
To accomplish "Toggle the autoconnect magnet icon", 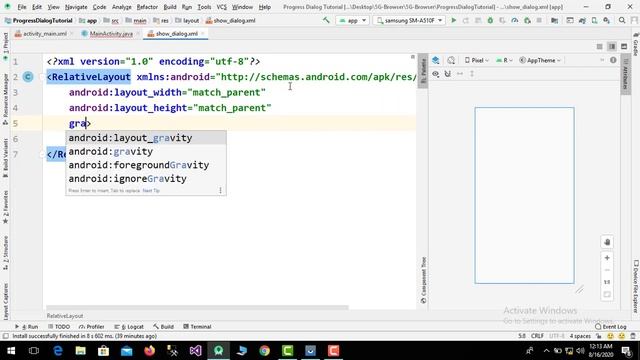I will pos(448,74).
